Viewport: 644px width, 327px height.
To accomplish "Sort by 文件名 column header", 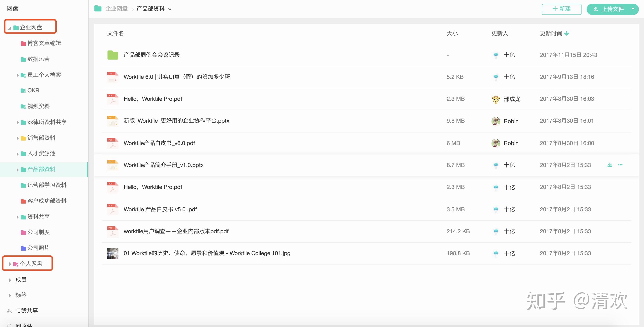I will [115, 33].
